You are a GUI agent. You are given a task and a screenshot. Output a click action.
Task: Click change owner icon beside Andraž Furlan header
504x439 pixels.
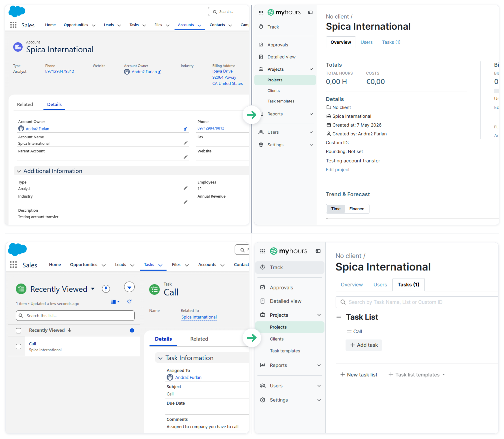point(160,72)
